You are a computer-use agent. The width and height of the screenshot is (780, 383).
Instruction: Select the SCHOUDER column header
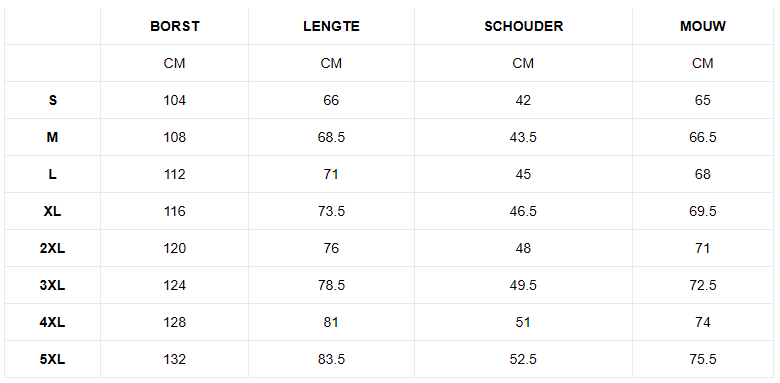[x=523, y=26]
